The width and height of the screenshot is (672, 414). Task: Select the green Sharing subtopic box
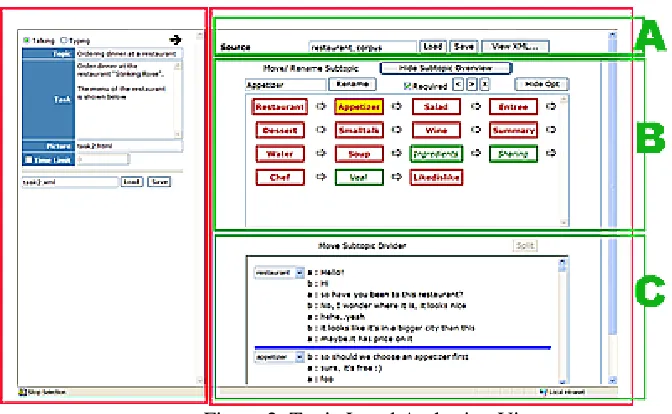513,154
